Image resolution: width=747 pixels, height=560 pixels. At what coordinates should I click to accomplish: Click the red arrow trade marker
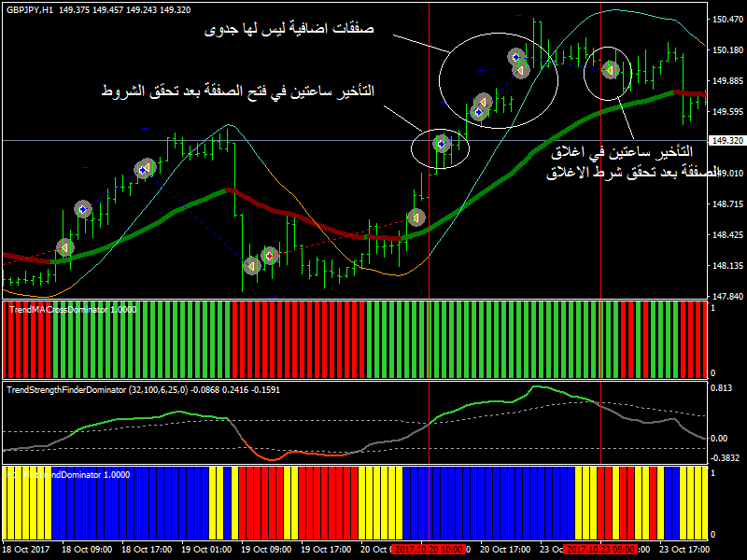click(x=269, y=255)
